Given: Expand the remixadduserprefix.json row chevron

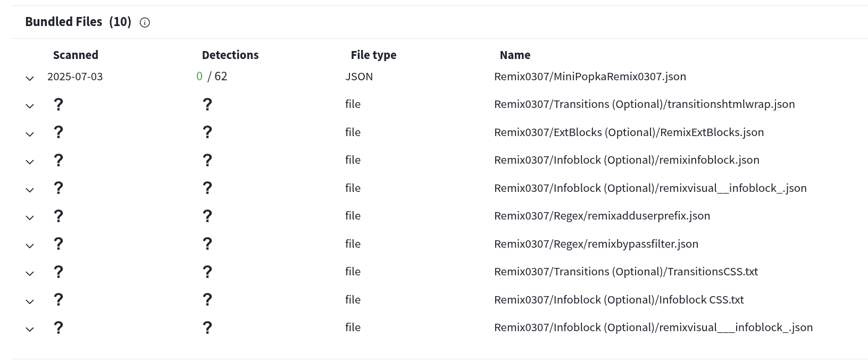Looking at the screenshot, I should 30,218.
